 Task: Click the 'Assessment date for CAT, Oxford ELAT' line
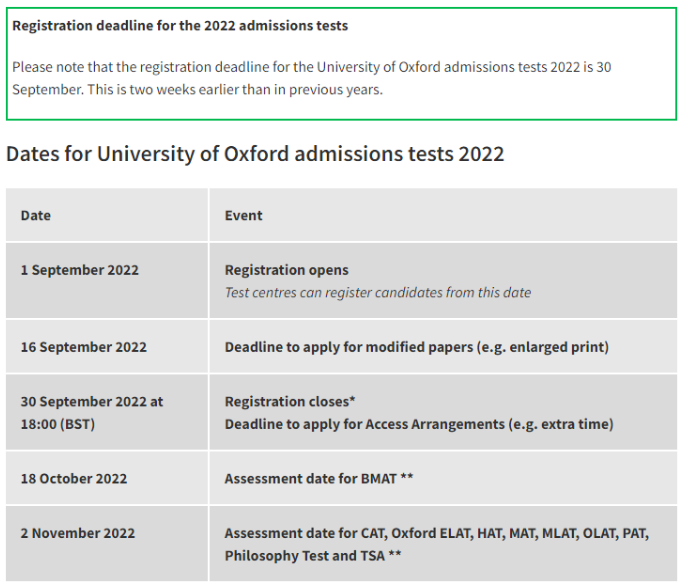pos(436,533)
